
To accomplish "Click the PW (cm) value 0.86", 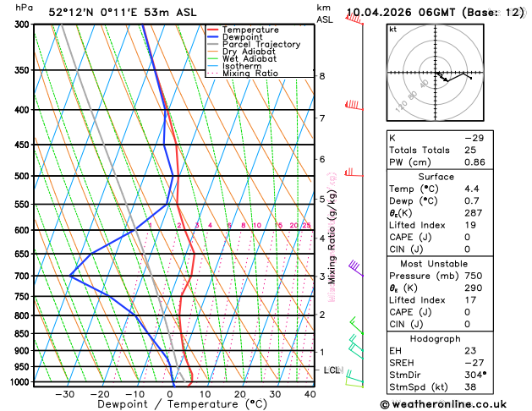I will click(x=474, y=162).
